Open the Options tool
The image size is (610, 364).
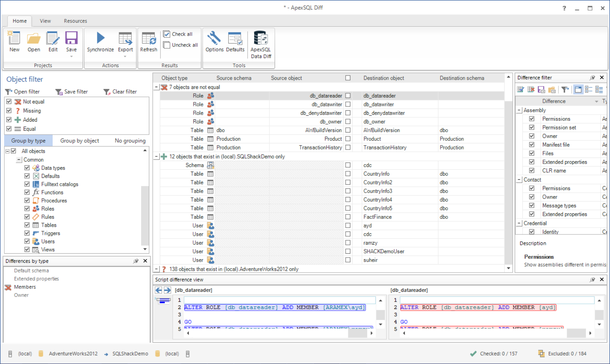tap(214, 38)
